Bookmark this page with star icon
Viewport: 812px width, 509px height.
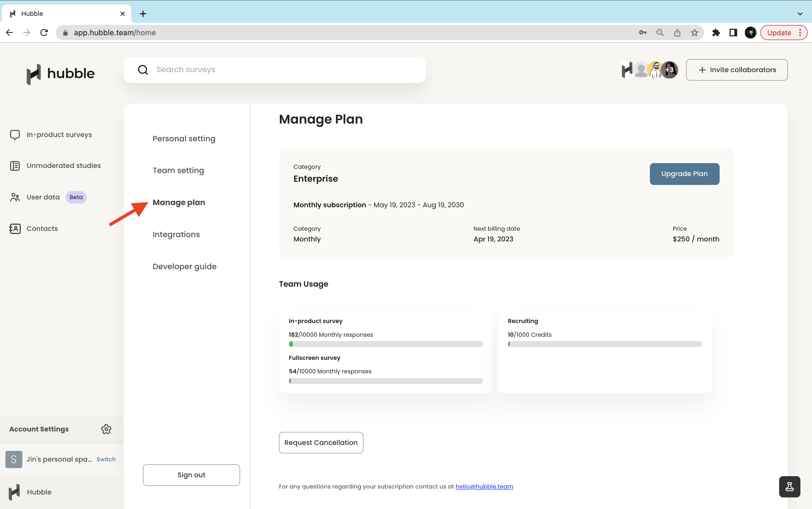coord(695,33)
